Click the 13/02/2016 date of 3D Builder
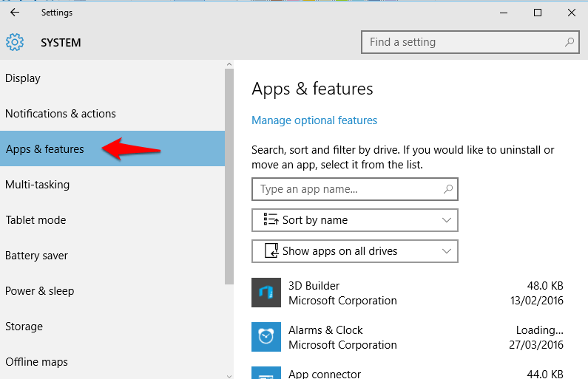This screenshot has height=379, width=588. coord(537,301)
